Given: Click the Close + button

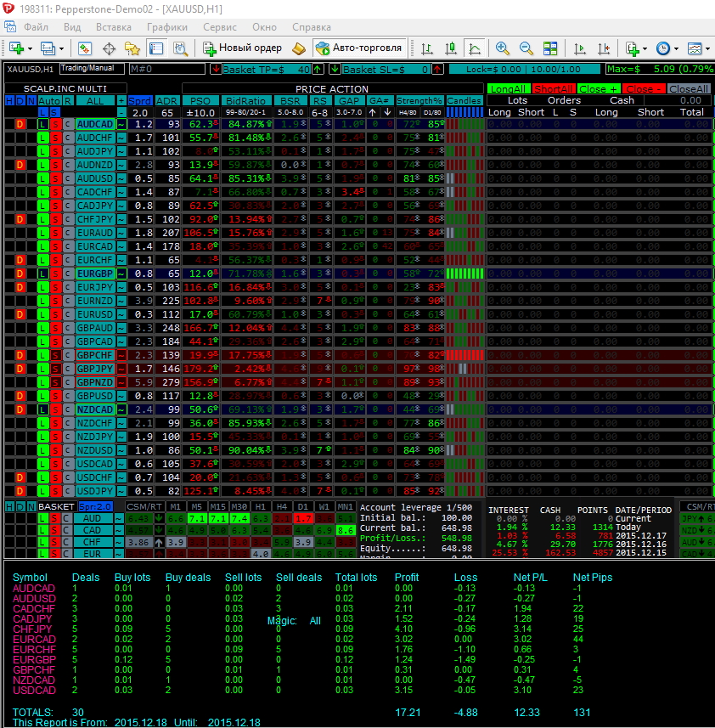Looking at the screenshot, I should (598, 88).
